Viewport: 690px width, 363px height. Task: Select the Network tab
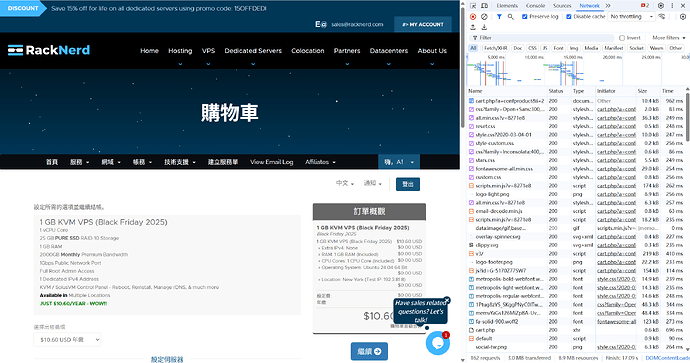click(x=589, y=6)
